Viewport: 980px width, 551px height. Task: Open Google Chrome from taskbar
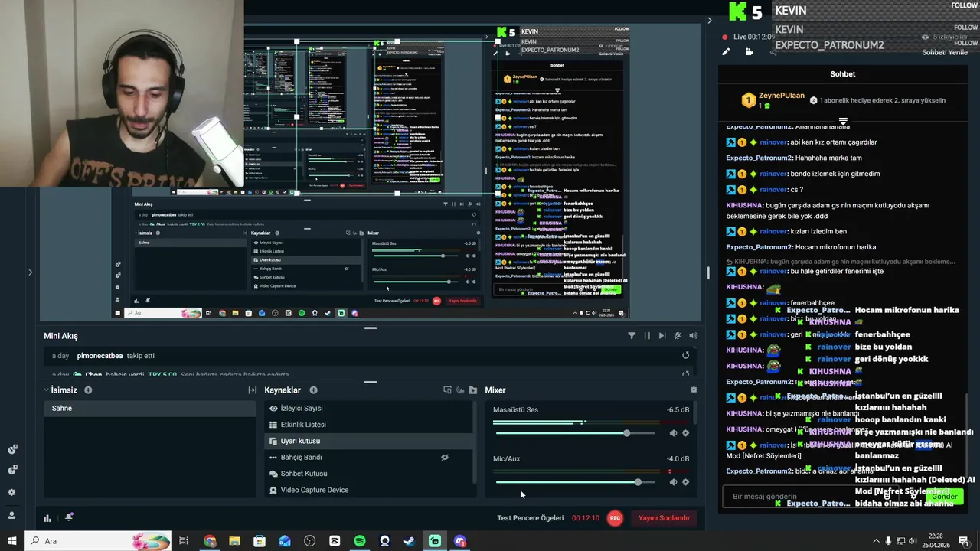[210, 541]
